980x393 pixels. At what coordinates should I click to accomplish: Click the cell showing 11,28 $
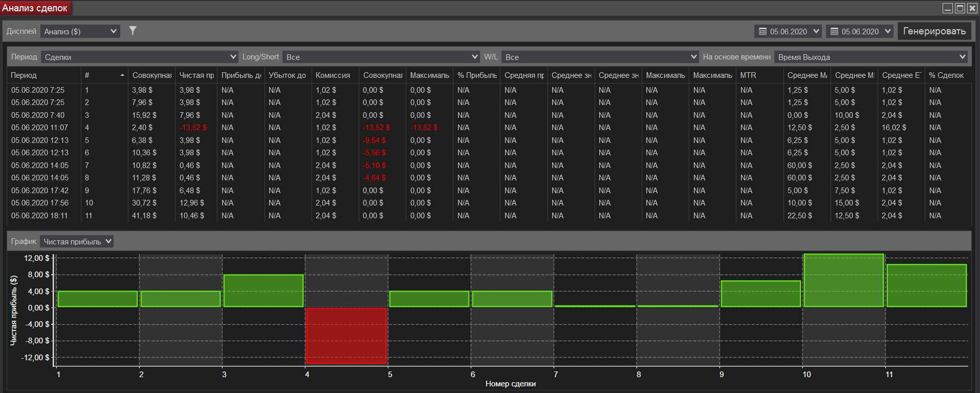(x=144, y=178)
